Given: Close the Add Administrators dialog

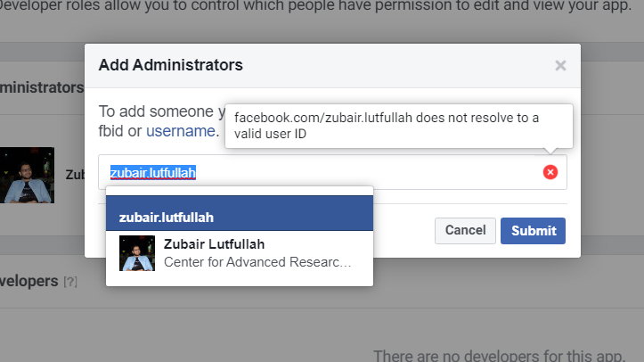Looking at the screenshot, I should coord(560,65).
